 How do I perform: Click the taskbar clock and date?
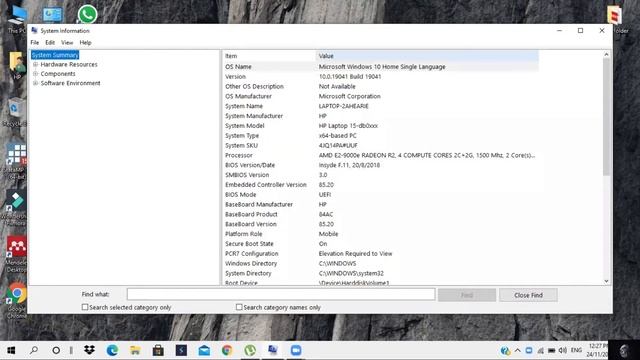pos(597,350)
